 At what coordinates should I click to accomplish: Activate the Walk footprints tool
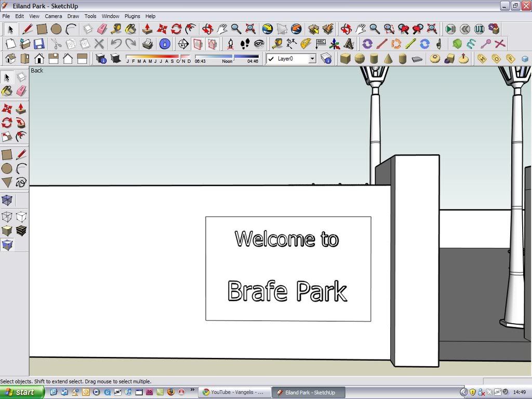[x=245, y=44]
